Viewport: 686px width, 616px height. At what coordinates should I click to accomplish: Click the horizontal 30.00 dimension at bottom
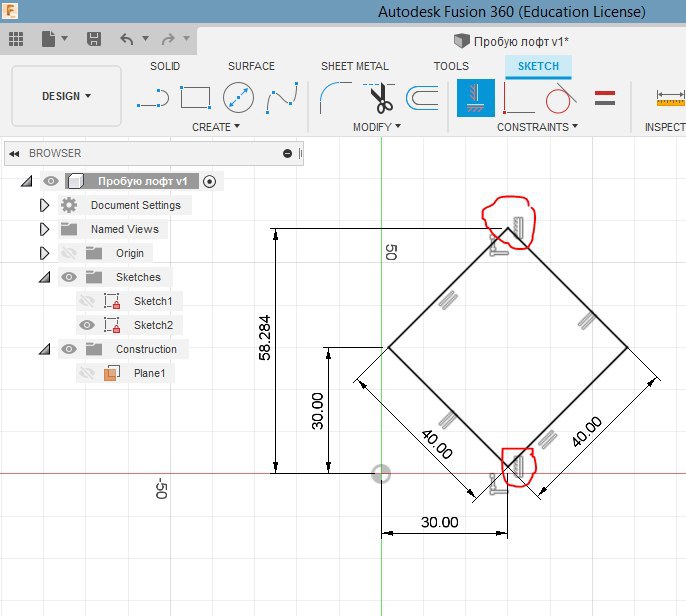[439, 522]
